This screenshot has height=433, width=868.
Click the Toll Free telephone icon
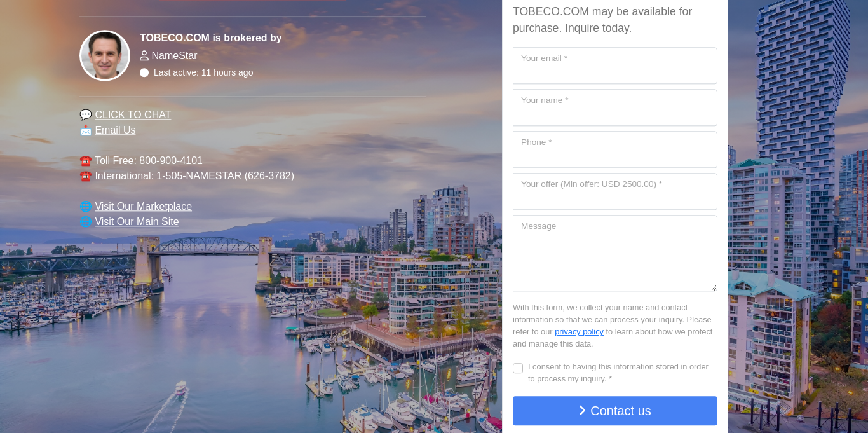point(86,161)
